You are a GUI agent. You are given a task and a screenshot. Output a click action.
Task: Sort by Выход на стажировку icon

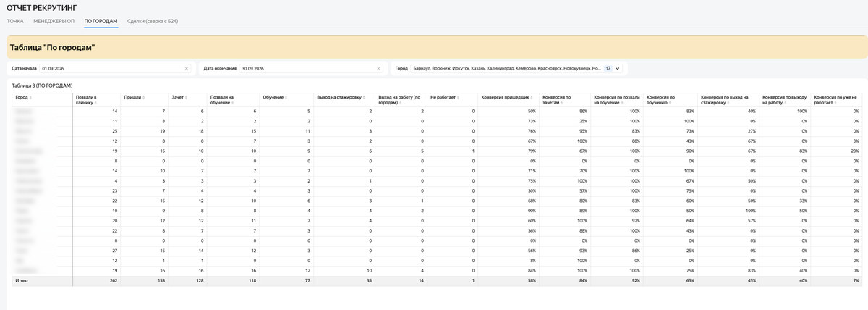[364, 97]
